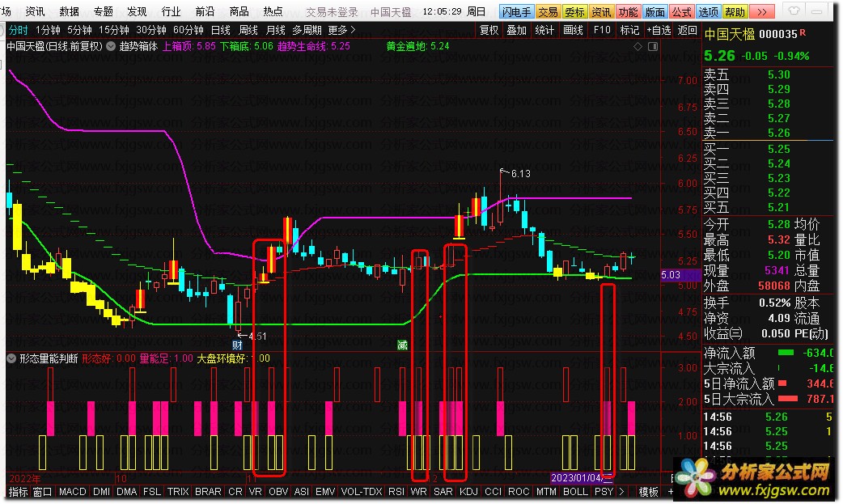
Task: Switch to 15分钟 period tab
Action: point(114,30)
